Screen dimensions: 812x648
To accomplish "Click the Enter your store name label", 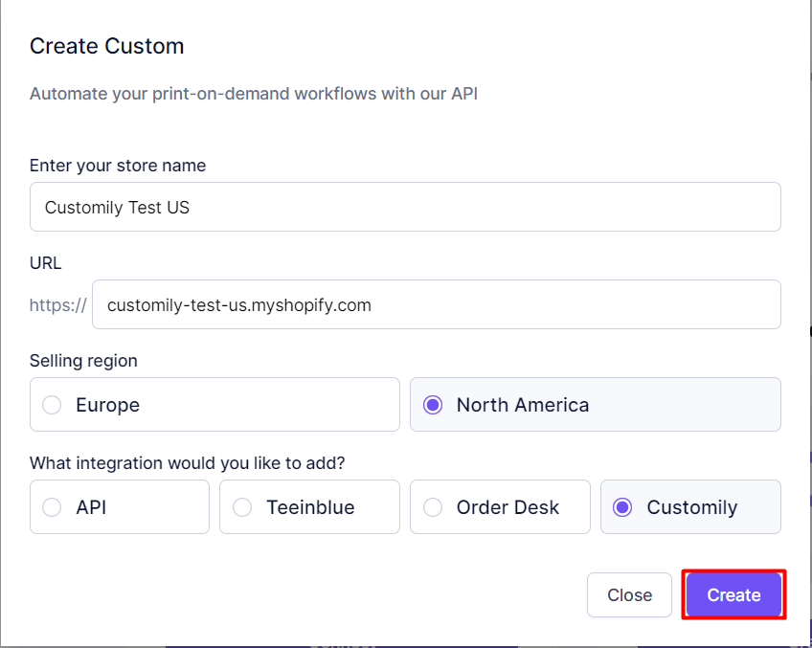I will 118,166.
